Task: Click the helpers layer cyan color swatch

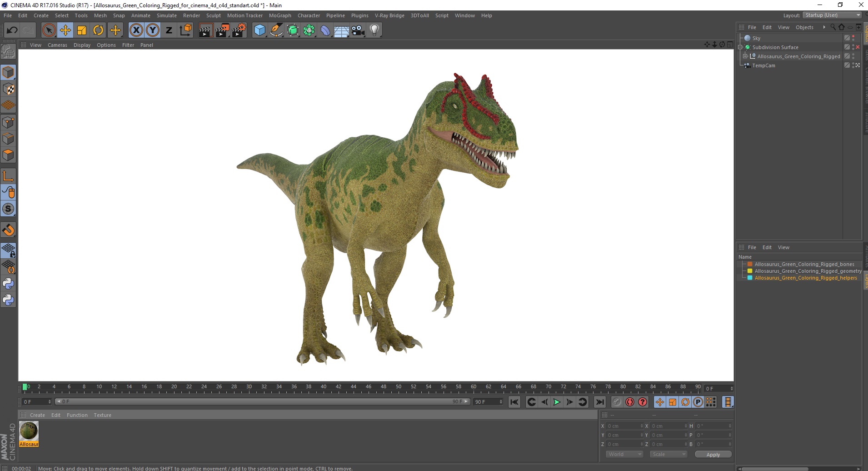Action: (750, 278)
